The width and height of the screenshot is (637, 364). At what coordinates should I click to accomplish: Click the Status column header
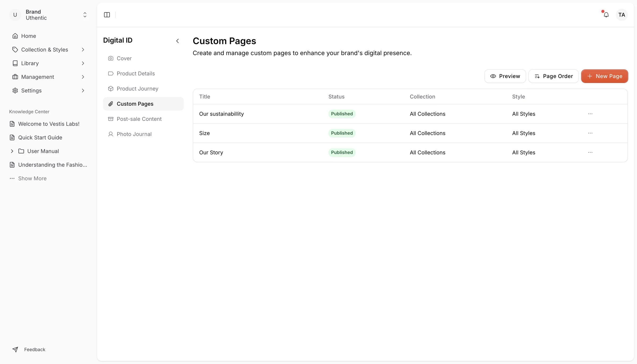(336, 97)
